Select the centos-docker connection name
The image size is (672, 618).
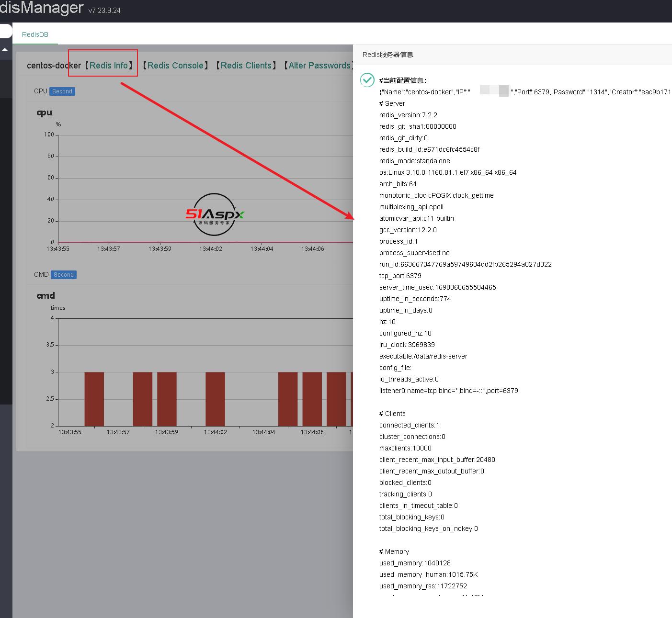54,66
